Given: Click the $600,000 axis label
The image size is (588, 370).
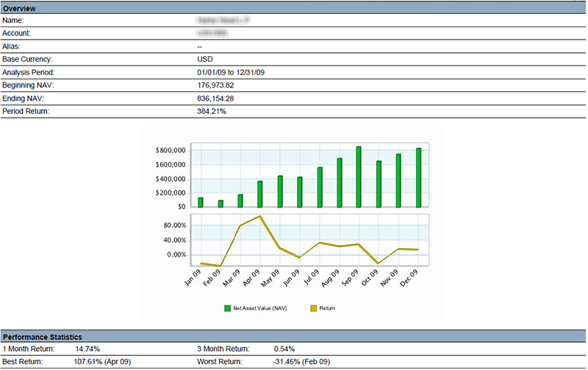Looking at the screenshot, I should (x=171, y=165).
